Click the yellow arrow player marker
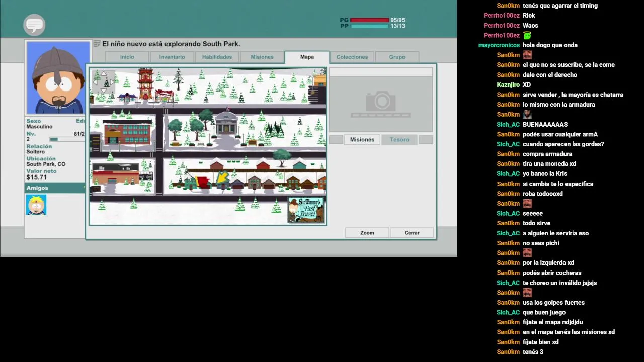The width and height of the screenshot is (644, 362). (x=222, y=177)
